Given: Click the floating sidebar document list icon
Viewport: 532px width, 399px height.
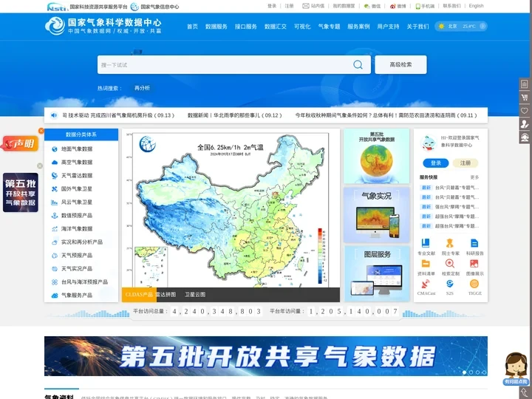Looking at the screenshot, I should pos(525,83).
